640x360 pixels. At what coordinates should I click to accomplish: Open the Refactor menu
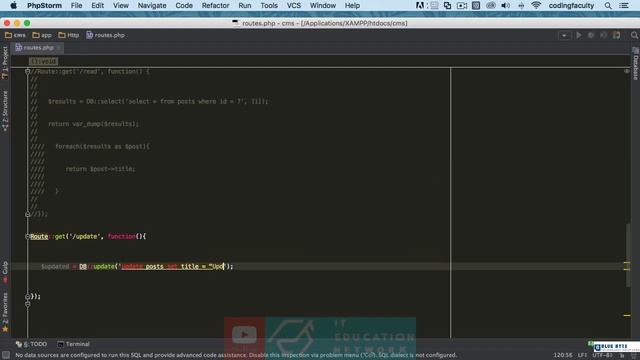pos(215,6)
